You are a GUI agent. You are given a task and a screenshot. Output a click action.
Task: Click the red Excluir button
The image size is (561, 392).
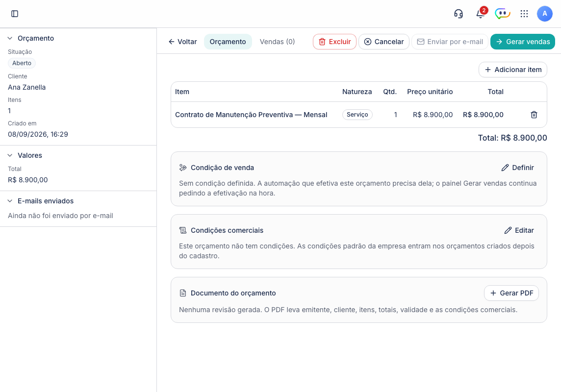pyautogui.click(x=334, y=42)
